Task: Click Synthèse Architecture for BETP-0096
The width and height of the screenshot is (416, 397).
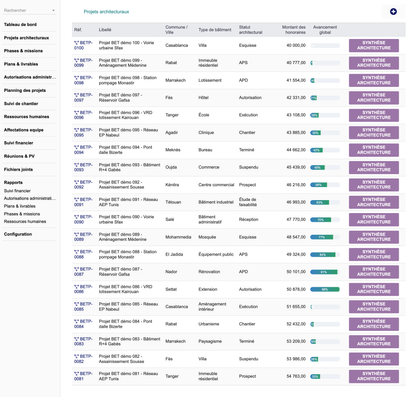Action: click(374, 115)
